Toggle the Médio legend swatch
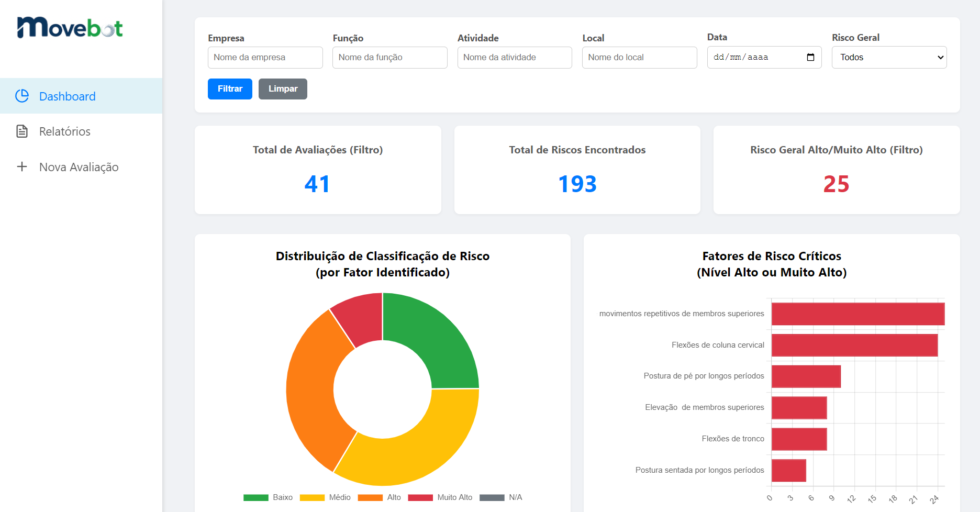The image size is (980, 512). click(312, 497)
